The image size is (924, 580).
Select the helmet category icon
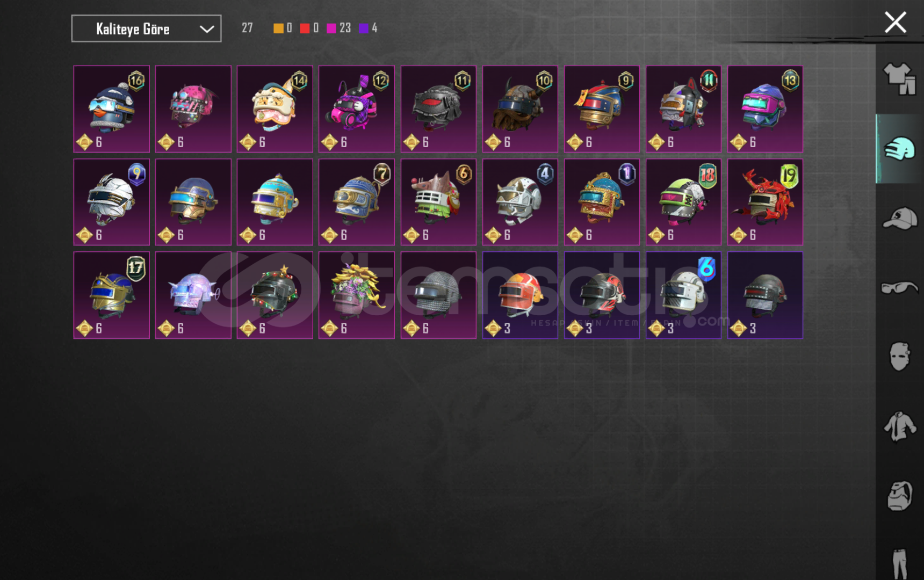click(x=900, y=149)
